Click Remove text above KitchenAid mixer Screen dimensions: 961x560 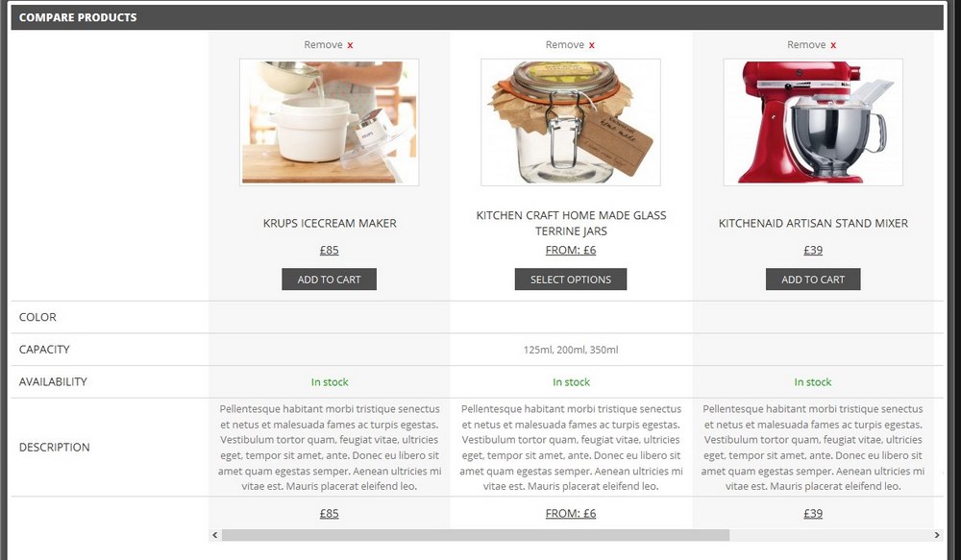[x=806, y=45]
